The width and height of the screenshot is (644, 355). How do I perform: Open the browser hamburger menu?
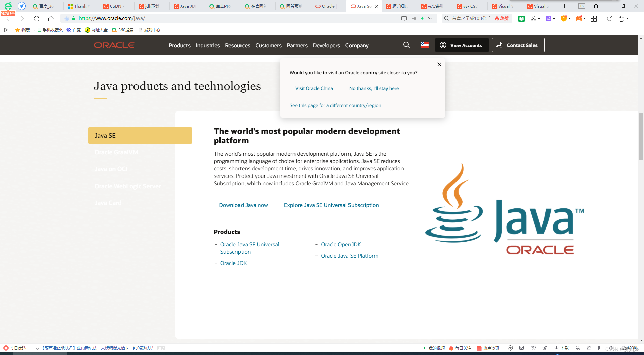tap(637, 19)
